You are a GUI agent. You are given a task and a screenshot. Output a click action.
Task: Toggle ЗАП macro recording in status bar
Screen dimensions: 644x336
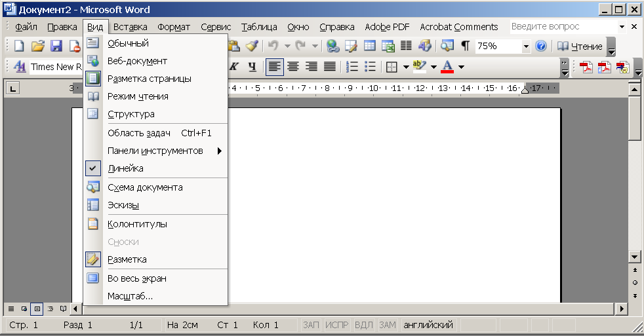pos(311,325)
